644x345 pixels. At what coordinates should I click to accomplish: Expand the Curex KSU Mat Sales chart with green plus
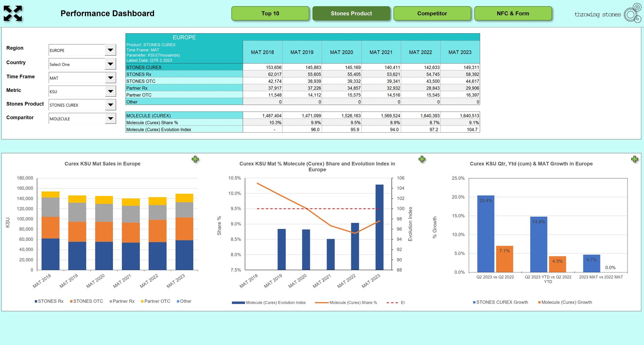[195, 159]
